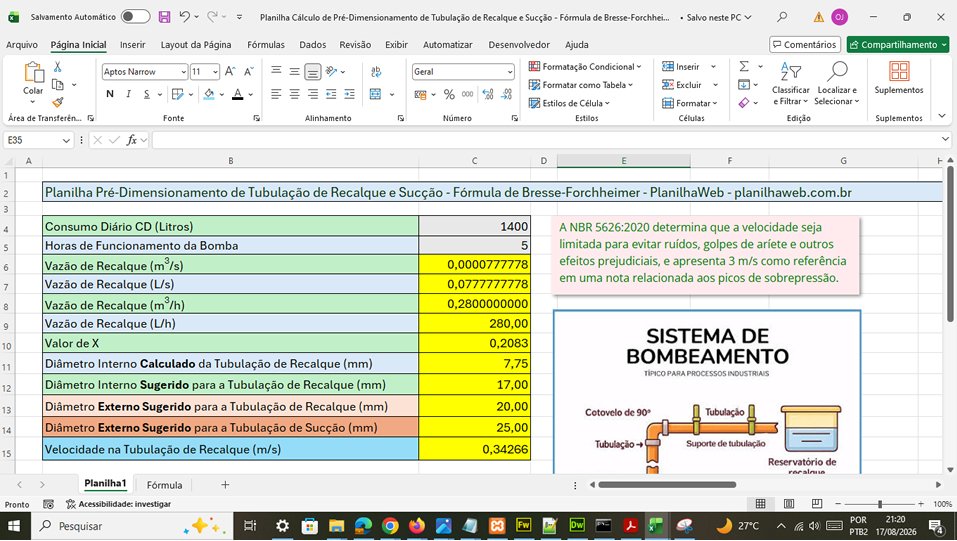Image resolution: width=957 pixels, height=541 pixels.
Task: Click the formula bar input field
Action: (546, 140)
